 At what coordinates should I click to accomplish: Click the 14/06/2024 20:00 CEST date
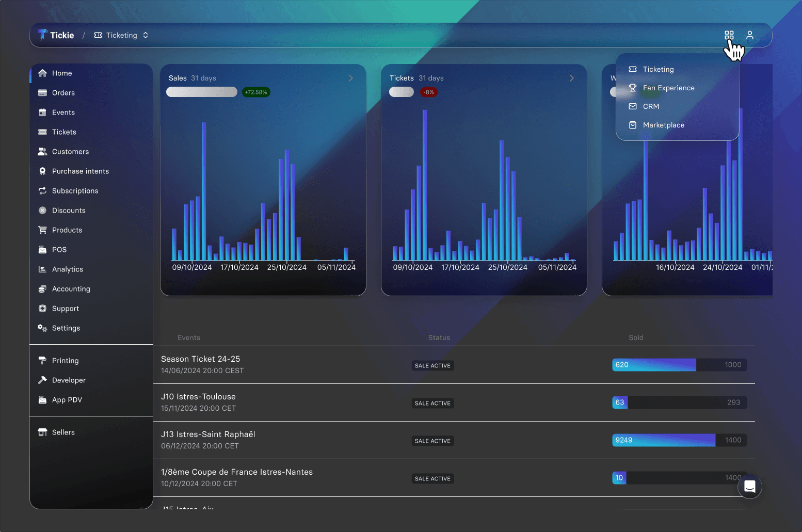(202, 370)
